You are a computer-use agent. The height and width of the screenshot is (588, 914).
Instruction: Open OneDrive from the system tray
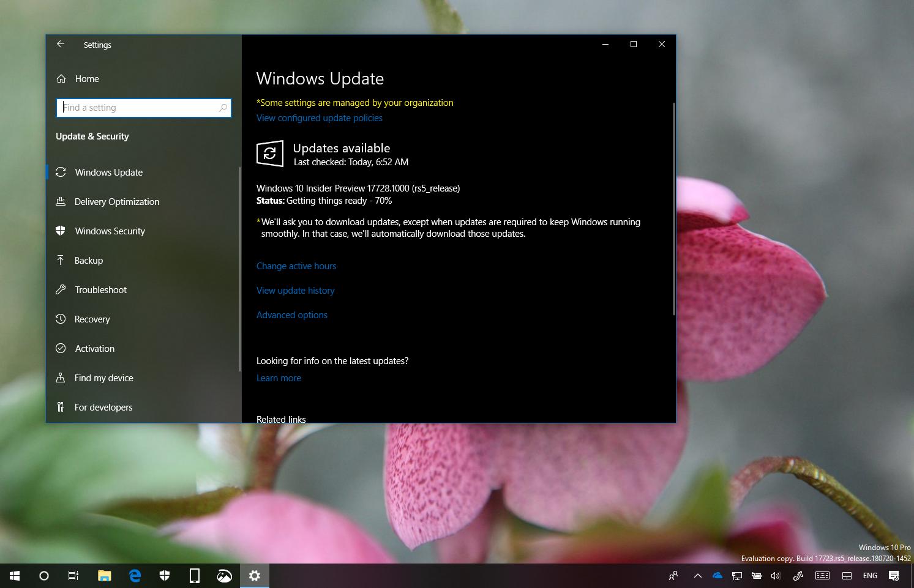[716, 575]
